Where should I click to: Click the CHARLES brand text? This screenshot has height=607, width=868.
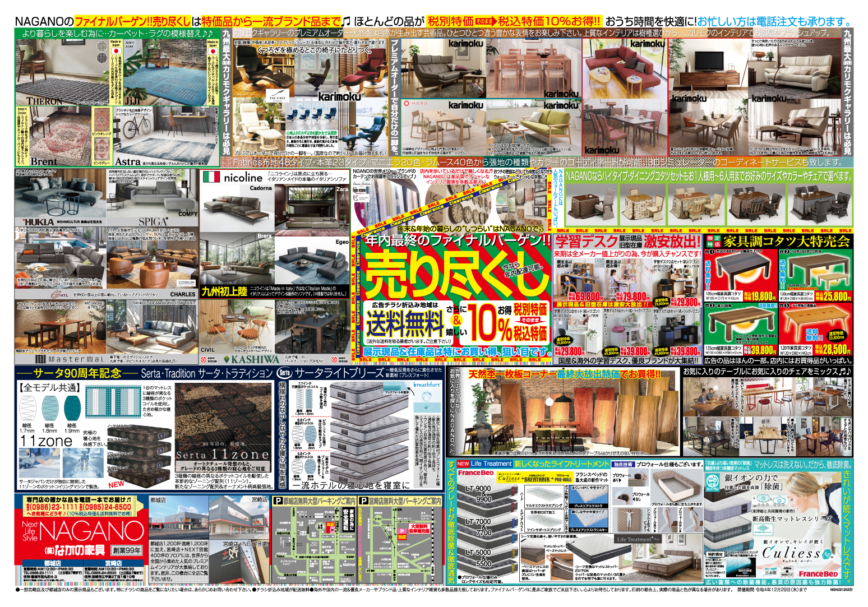pos(183,294)
